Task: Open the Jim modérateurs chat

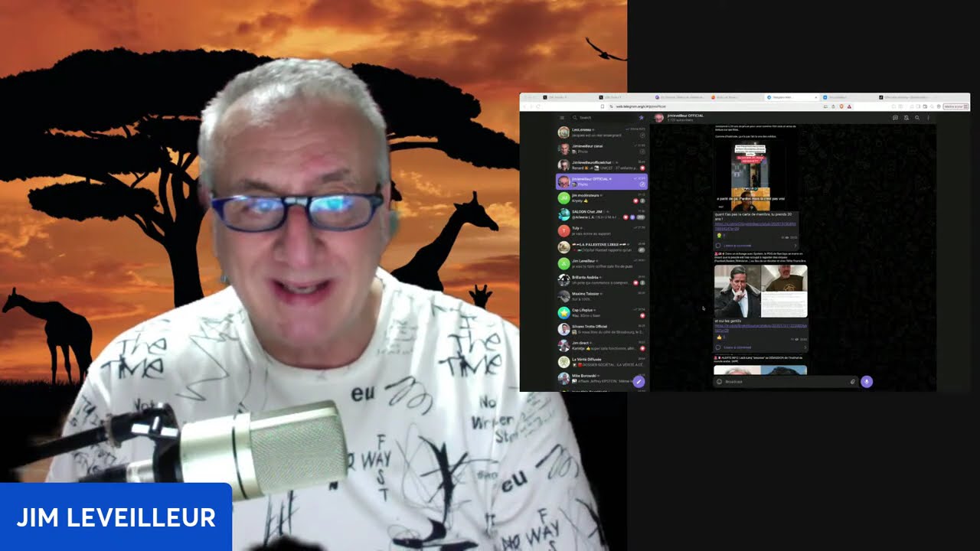Action: (602, 197)
